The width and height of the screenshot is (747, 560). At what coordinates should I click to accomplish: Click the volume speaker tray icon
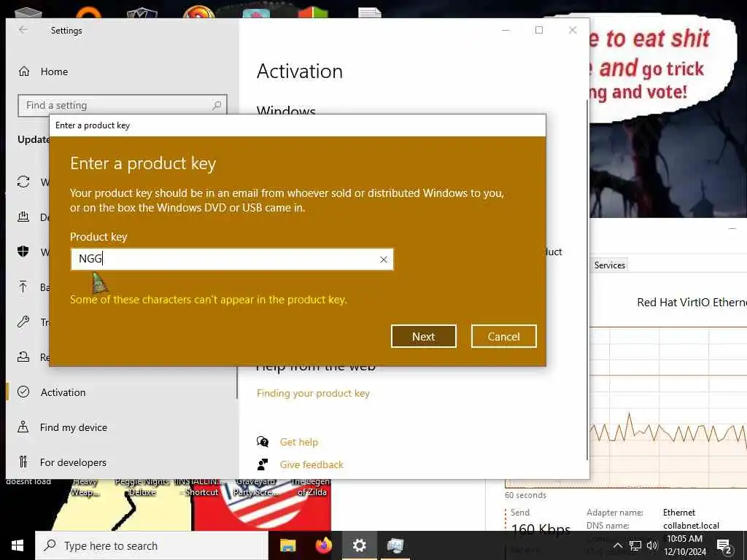tap(651, 545)
